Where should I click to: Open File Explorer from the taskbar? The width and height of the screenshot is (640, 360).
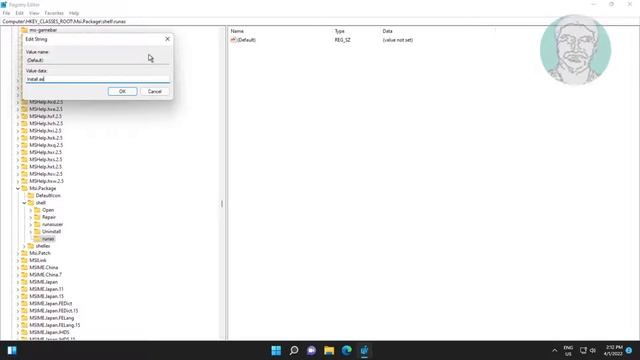(329, 351)
